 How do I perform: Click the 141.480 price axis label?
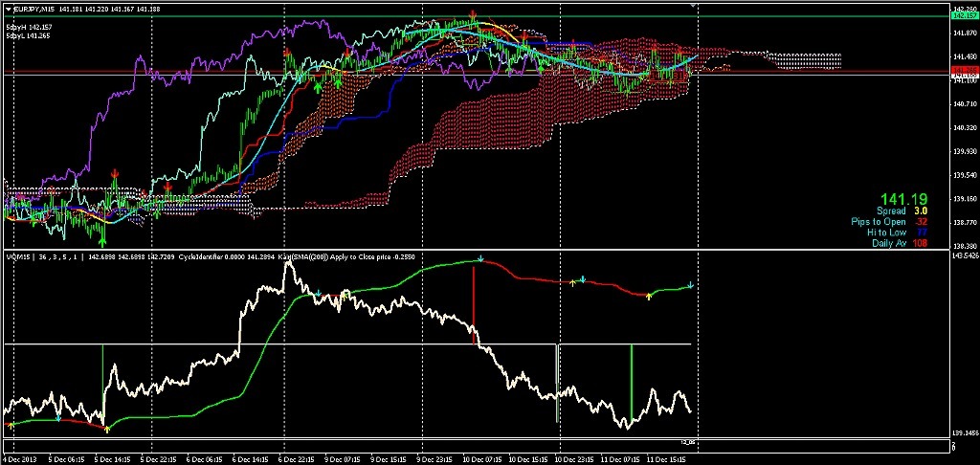point(963,56)
